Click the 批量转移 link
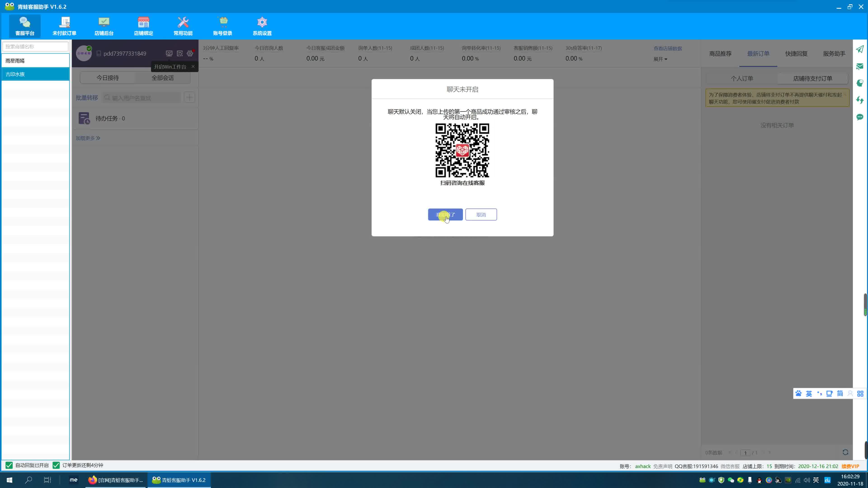Viewport: 868px width, 488px height. 87,98
